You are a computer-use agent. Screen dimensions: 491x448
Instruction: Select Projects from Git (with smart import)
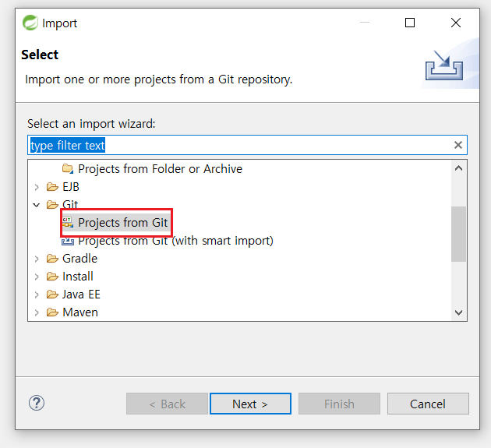(175, 241)
